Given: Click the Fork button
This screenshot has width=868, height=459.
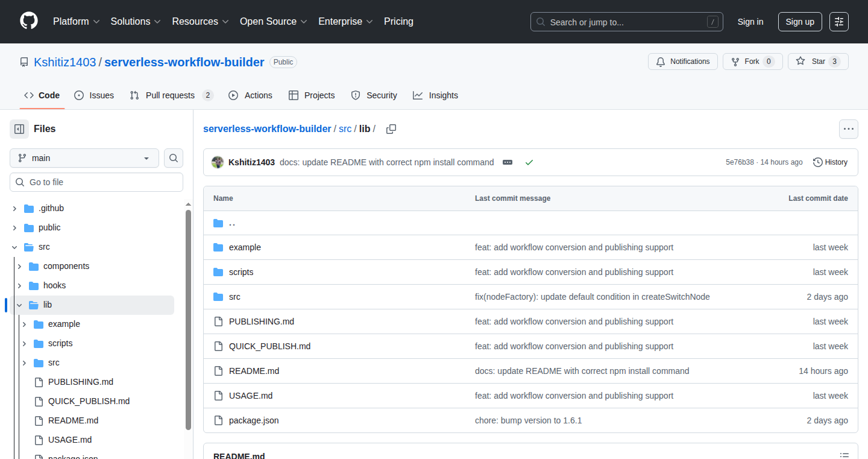Looking at the screenshot, I should point(752,62).
